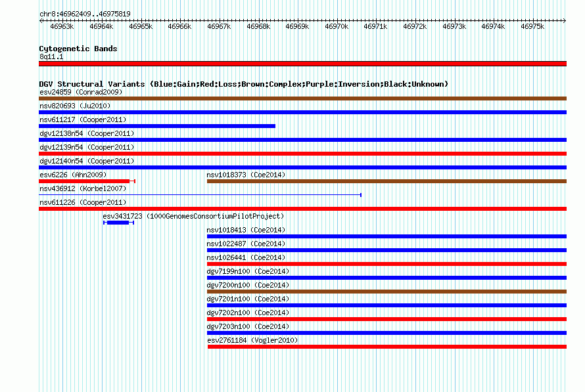Open nsv1018373 (Coe2014) label
Viewport: 585px width, 392px height.
coord(246,175)
